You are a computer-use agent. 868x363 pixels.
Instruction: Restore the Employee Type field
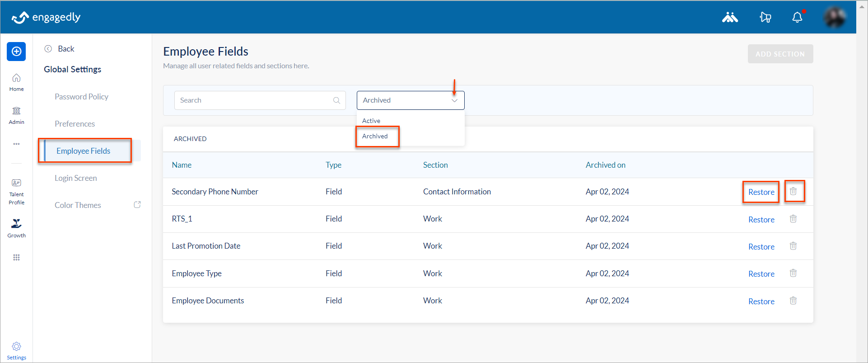point(761,274)
